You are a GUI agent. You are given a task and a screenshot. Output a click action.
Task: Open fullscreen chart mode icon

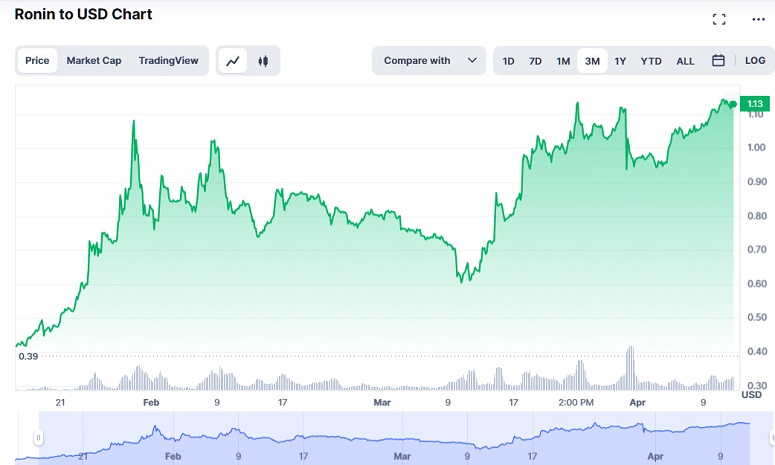(719, 19)
